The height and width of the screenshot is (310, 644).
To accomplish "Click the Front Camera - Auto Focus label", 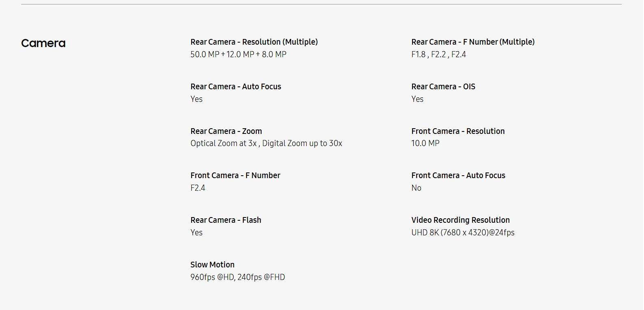I will (458, 175).
